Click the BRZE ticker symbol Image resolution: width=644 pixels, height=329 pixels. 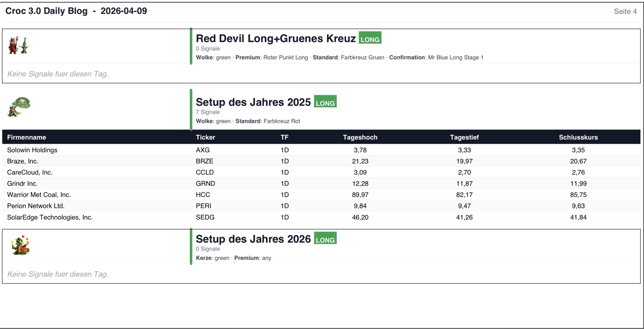(x=205, y=161)
